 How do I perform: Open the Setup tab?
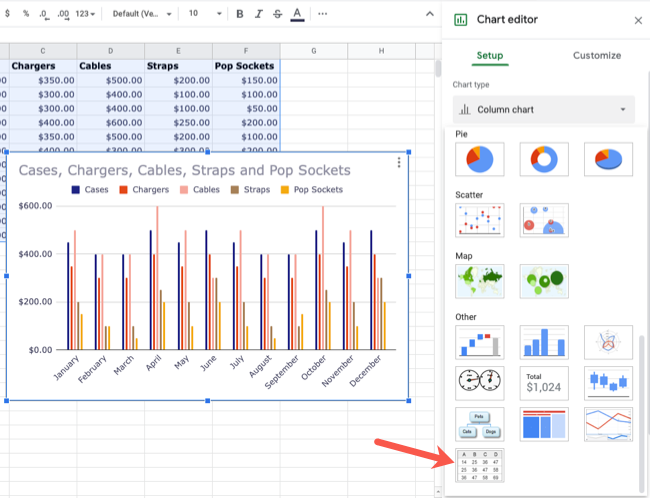click(490, 56)
